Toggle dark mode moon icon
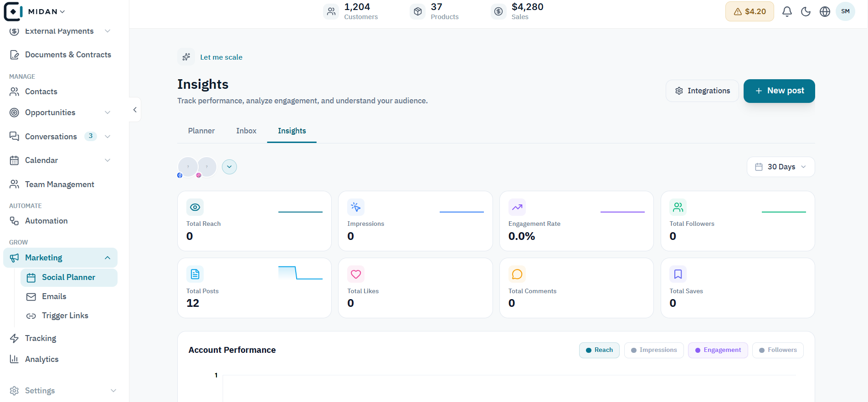868x402 pixels. (806, 11)
